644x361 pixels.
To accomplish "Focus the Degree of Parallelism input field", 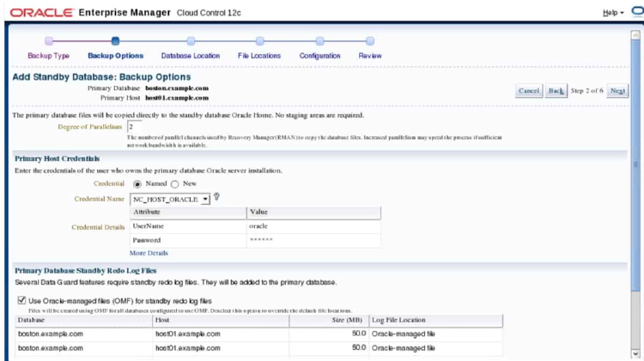I will 134,127.
